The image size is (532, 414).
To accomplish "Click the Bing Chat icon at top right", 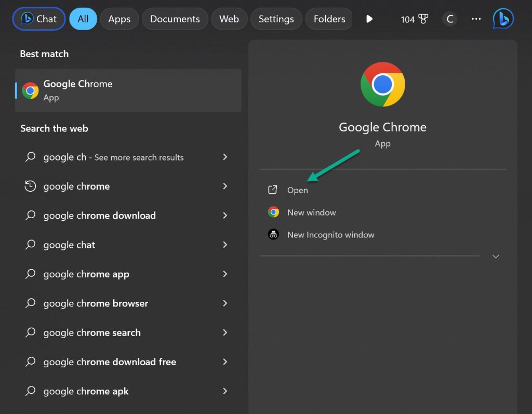I will click(503, 19).
